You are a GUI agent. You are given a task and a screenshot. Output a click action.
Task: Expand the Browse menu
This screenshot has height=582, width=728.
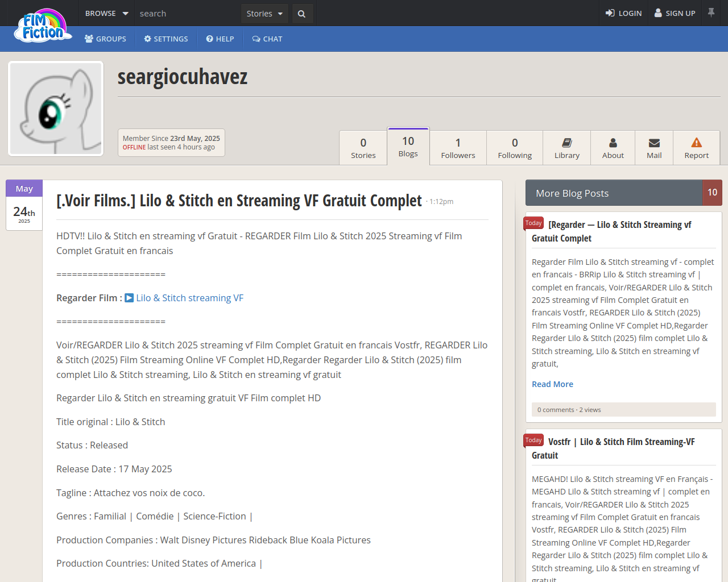[x=106, y=13]
